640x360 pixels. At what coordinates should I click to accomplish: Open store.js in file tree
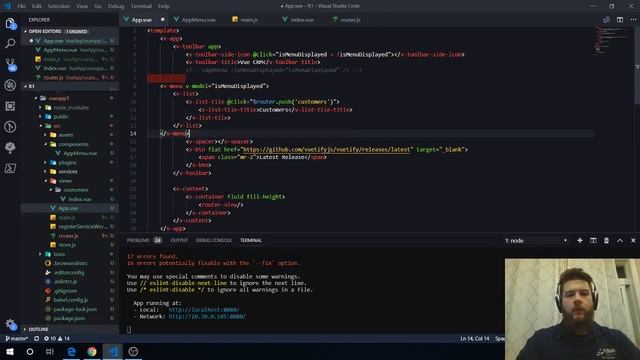(x=67, y=245)
